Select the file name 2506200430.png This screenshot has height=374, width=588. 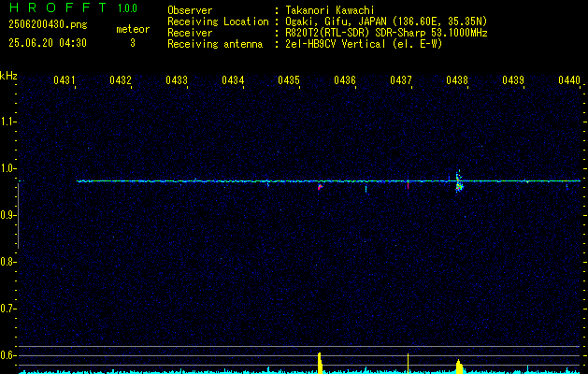click(x=48, y=25)
